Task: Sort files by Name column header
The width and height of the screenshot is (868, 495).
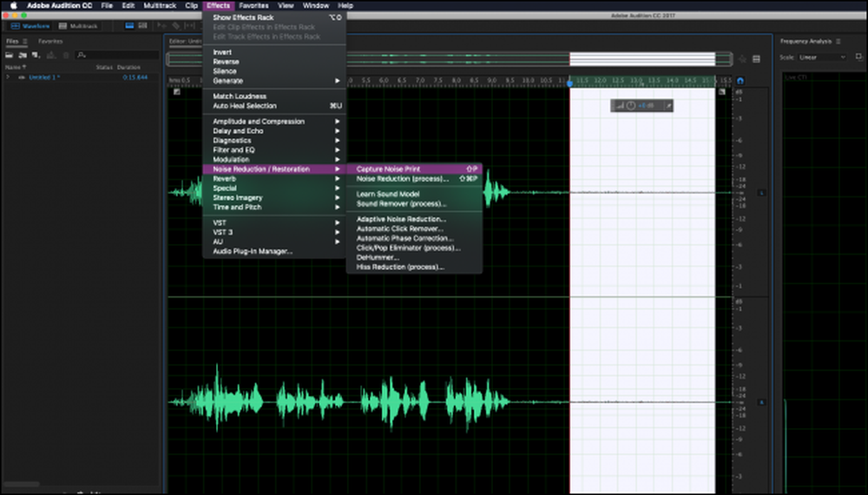Action: tap(16, 67)
